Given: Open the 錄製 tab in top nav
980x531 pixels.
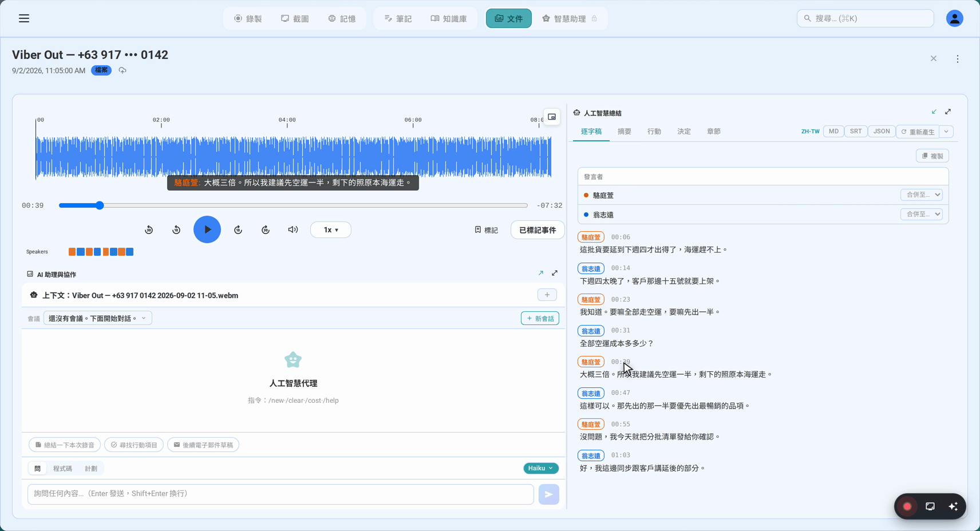Looking at the screenshot, I should coord(248,18).
